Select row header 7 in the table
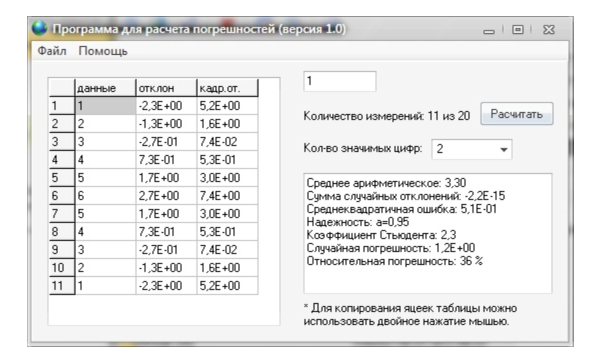The image size is (600, 363). (x=62, y=213)
